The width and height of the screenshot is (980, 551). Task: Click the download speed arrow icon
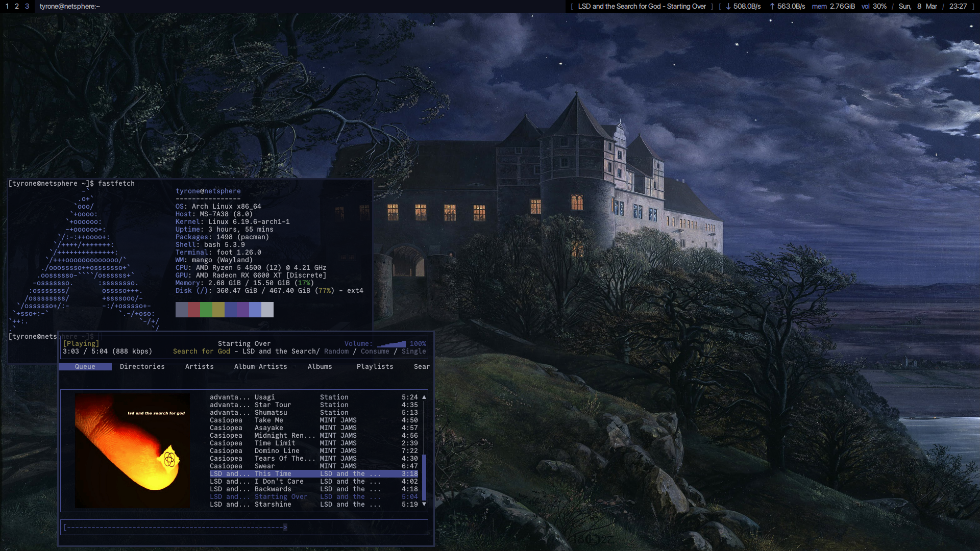coord(728,7)
